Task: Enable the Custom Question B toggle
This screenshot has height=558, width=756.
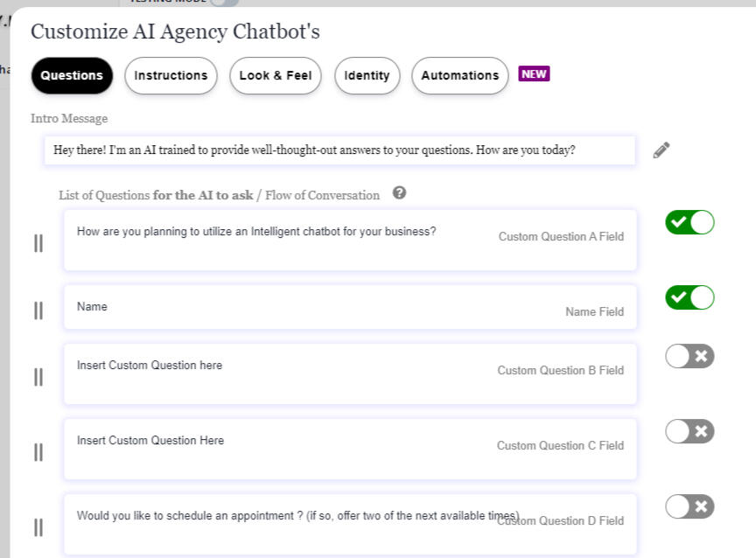Action: (x=689, y=356)
